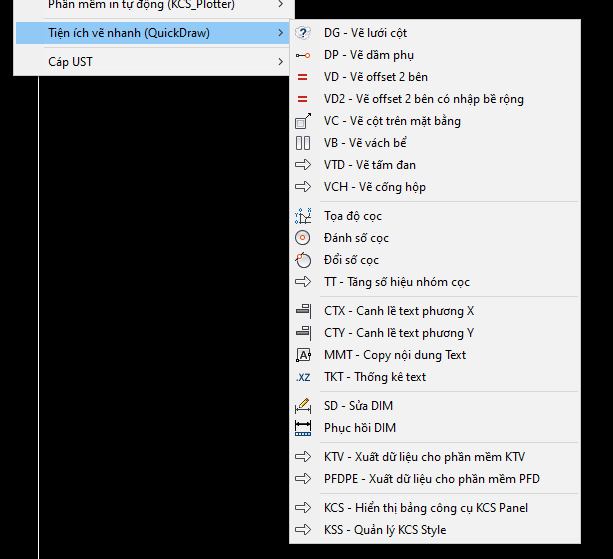This screenshot has height=559, width=613.
Task: Choose DP - Vẽ dầm phụ
Action: click(435, 55)
